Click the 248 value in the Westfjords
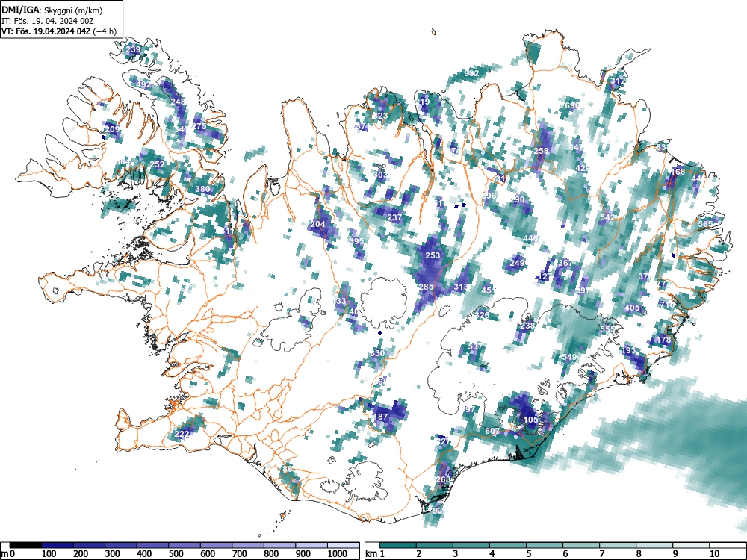Screen dimensions: 747x560 click(178, 102)
